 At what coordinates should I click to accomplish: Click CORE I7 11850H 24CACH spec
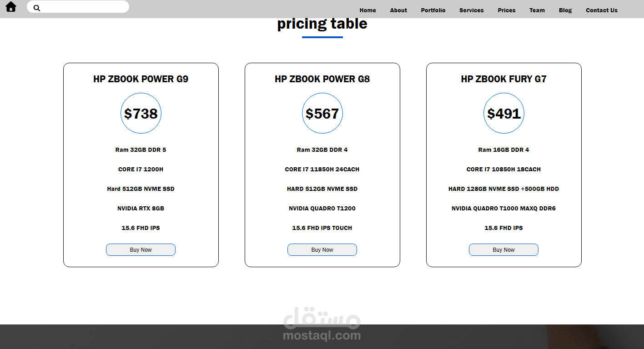(322, 170)
